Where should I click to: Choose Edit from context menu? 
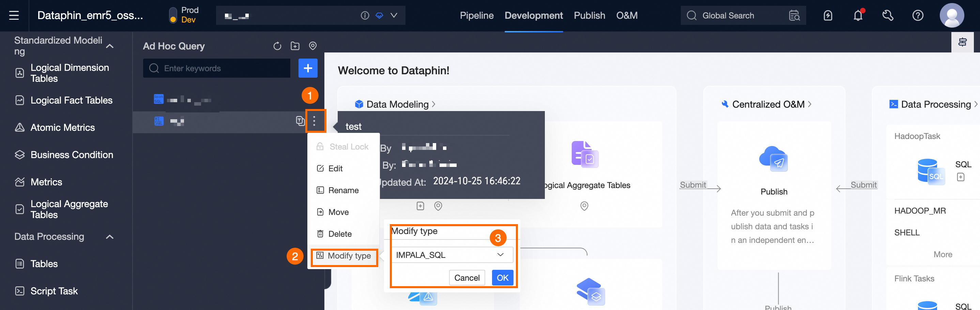(343, 169)
